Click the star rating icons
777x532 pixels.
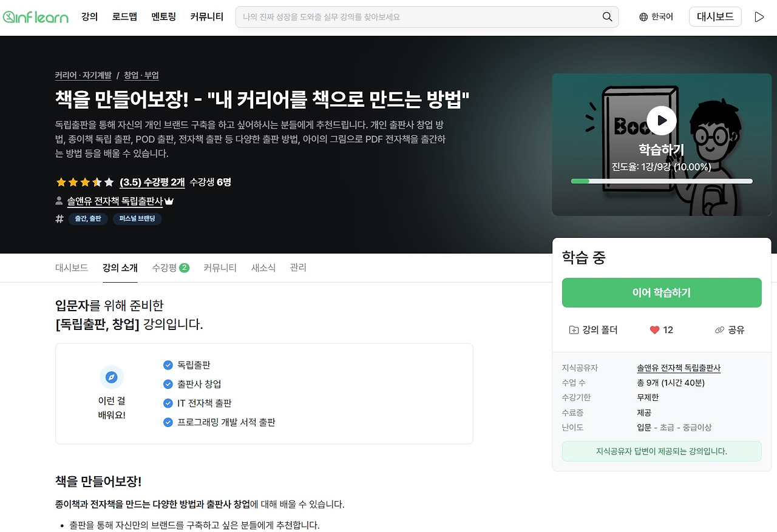pyautogui.click(x=84, y=182)
